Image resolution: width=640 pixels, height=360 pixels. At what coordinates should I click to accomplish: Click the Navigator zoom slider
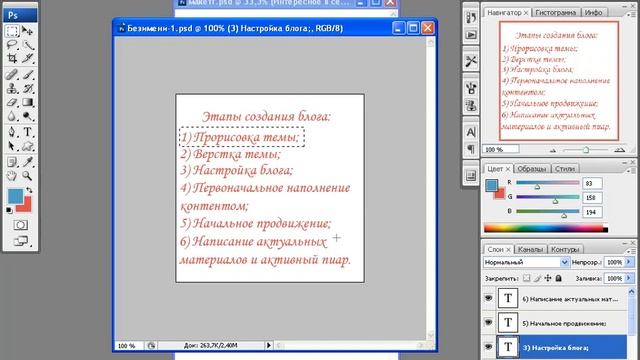pyautogui.click(x=585, y=150)
